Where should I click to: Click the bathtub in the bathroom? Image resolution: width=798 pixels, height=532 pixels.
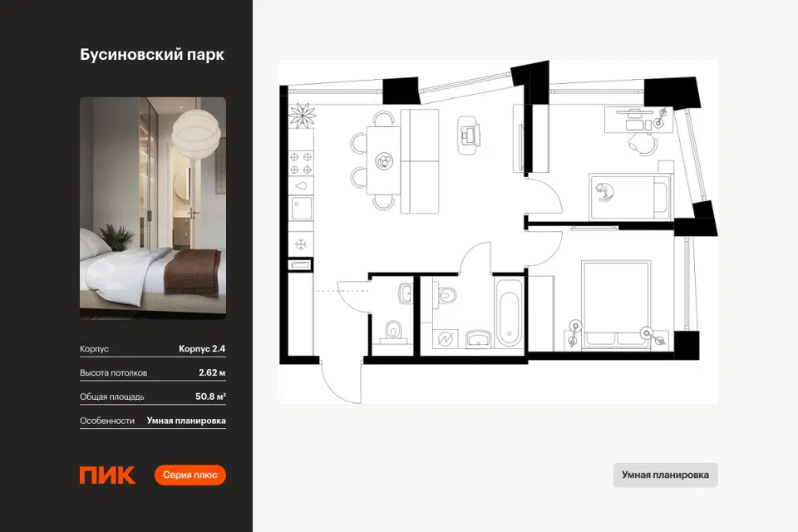click(509, 313)
